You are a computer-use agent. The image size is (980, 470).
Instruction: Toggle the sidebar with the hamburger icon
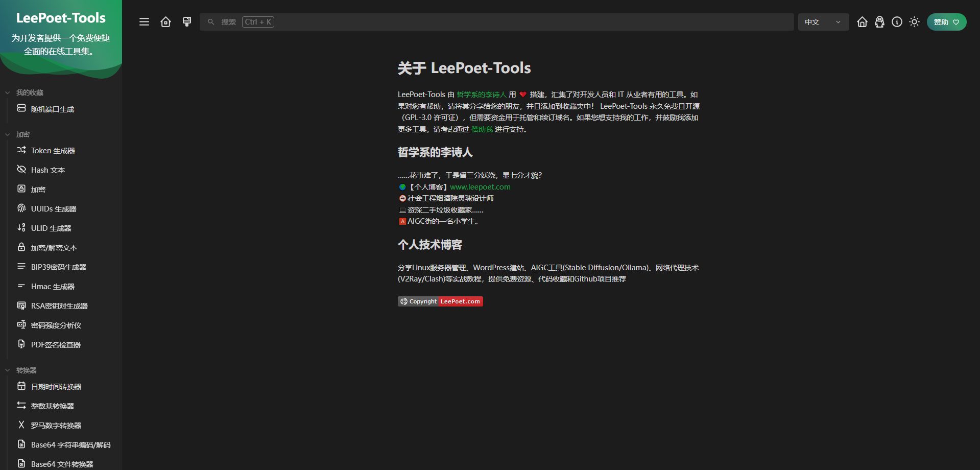[x=144, y=21]
